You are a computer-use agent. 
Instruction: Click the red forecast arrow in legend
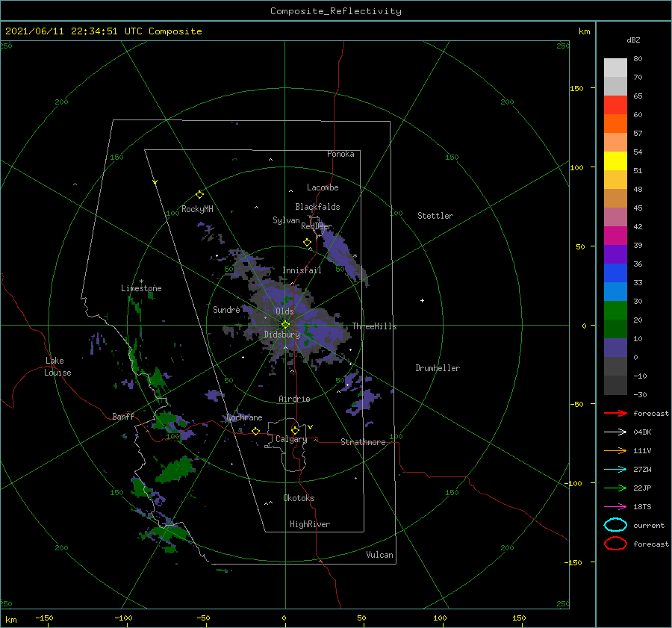pos(615,413)
